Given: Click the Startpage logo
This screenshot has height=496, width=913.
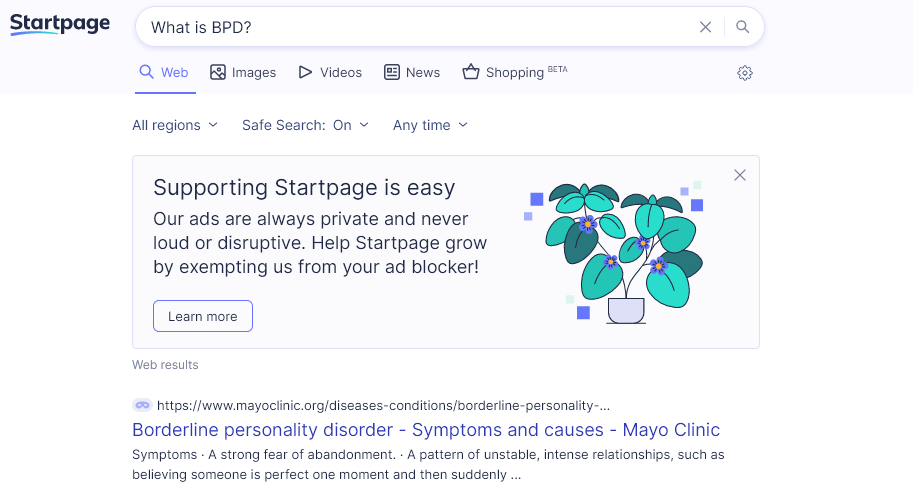Looking at the screenshot, I should [x=60, y=24].
